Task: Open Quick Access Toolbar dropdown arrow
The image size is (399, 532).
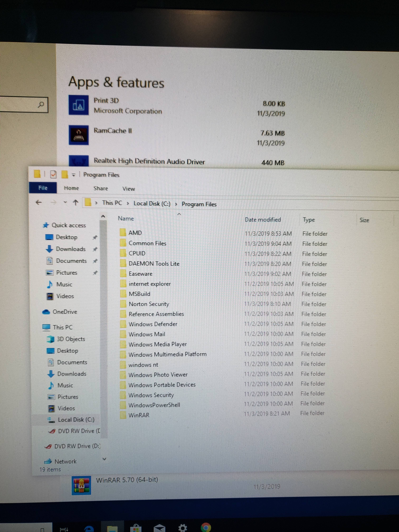Action: pyautogui.click(x=74, y=175)
